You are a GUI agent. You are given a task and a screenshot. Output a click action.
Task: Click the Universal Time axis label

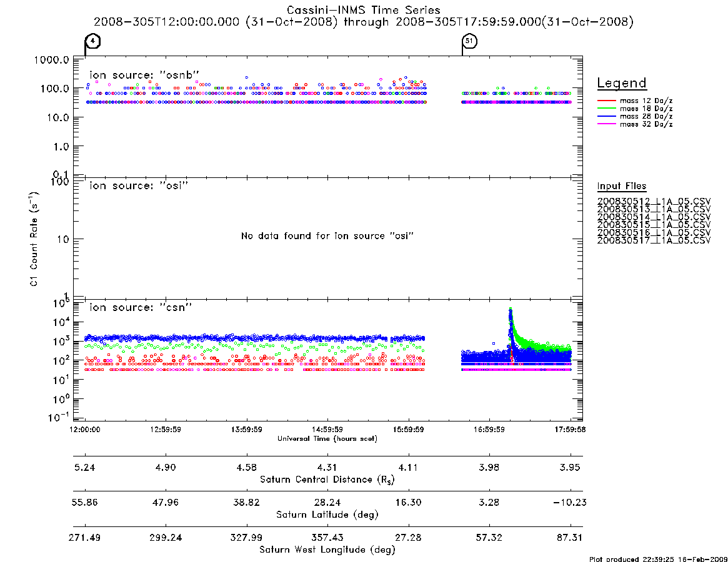click(327, 438)
